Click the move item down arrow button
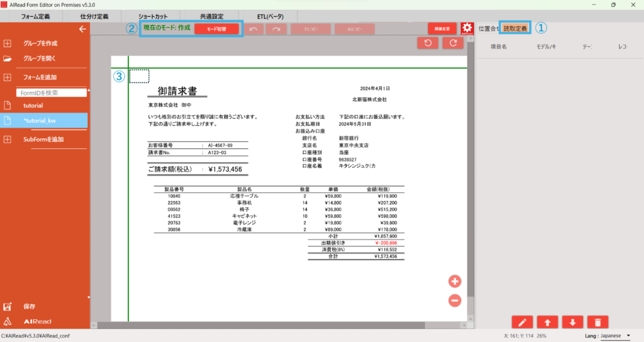 coord(572,322)
